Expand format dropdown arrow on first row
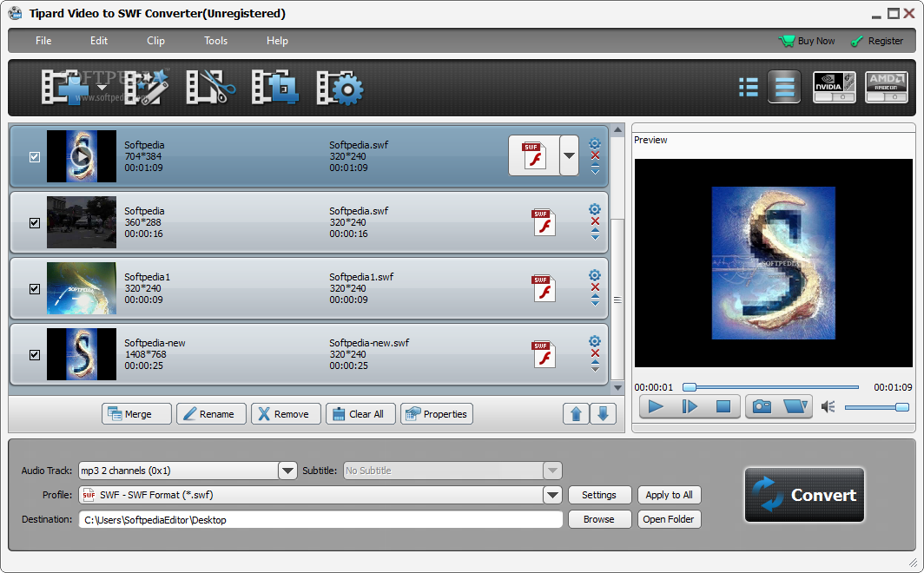The image size is (924, 573). coord(570,155)
